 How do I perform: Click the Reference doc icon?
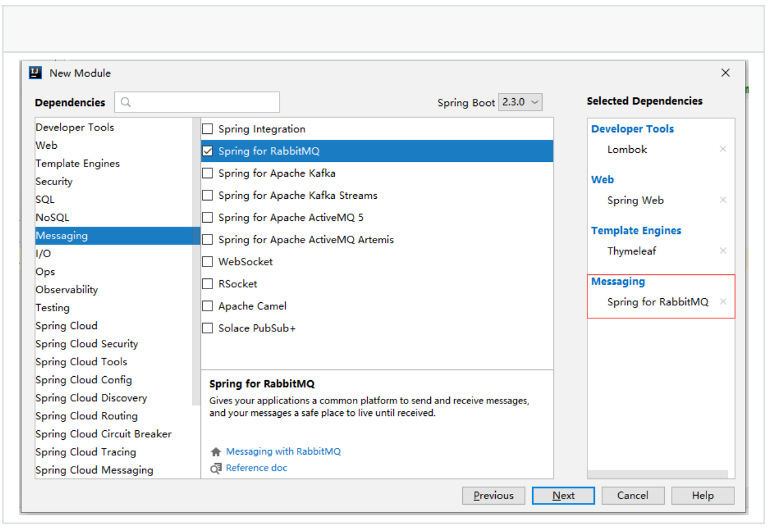[x=216, y=468]
